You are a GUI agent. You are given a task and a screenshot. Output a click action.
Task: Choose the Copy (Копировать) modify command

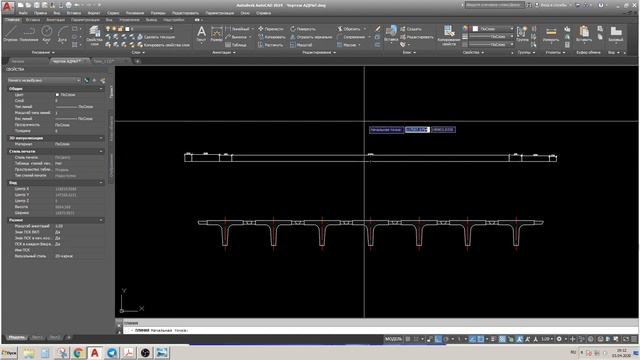point(271,37)
